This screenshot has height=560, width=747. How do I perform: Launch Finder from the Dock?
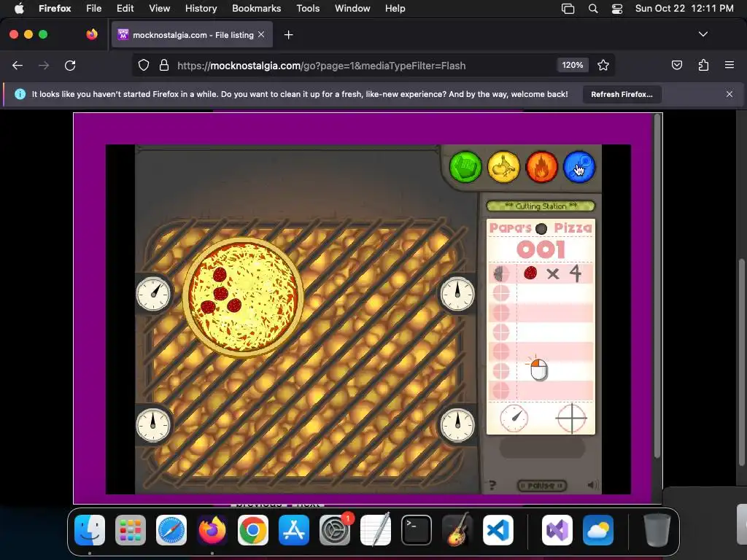click(90, 530)
